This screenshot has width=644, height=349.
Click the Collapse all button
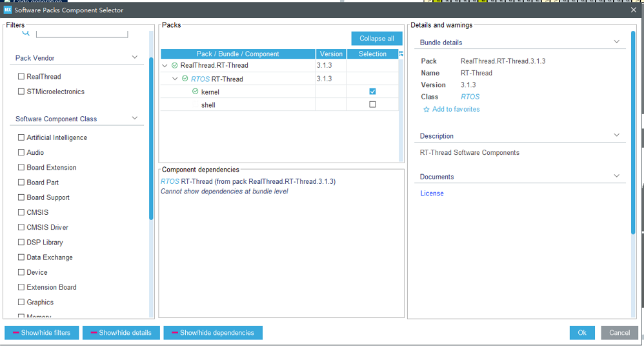pos(377,39)
